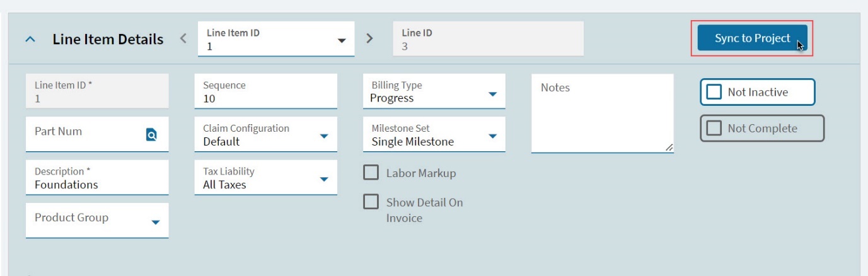Click the Notes resize handle corner
Image resolution: width=868 pixels, height=276 pixels.
point(669,147)
